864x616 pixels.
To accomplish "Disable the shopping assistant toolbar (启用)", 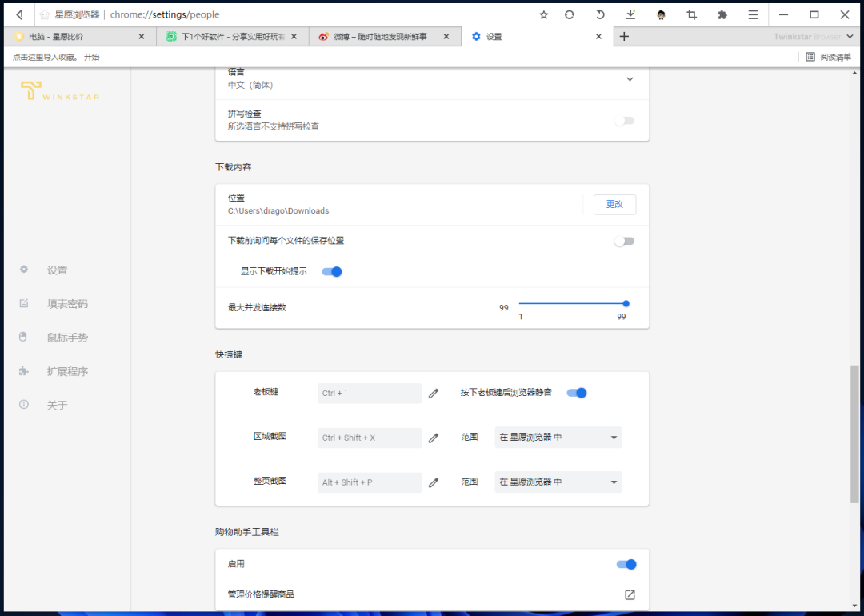I will (x=626, y=564).
